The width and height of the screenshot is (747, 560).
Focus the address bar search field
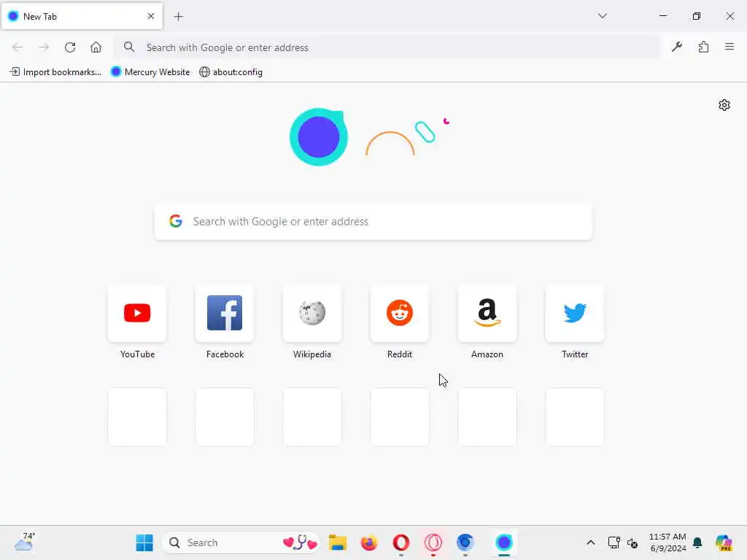click(387, 47)
